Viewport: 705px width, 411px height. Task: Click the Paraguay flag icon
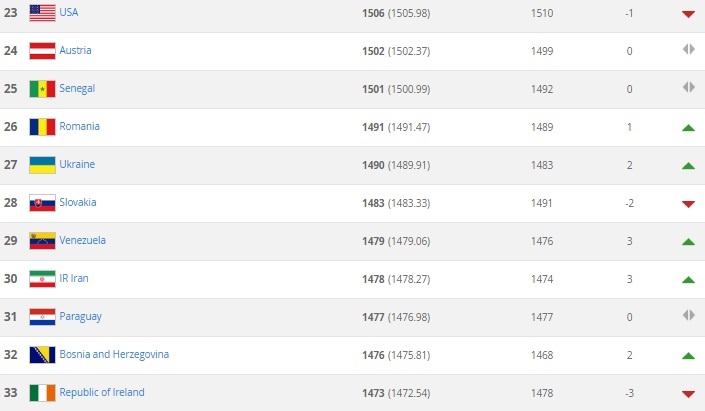(x=42, y=317)
